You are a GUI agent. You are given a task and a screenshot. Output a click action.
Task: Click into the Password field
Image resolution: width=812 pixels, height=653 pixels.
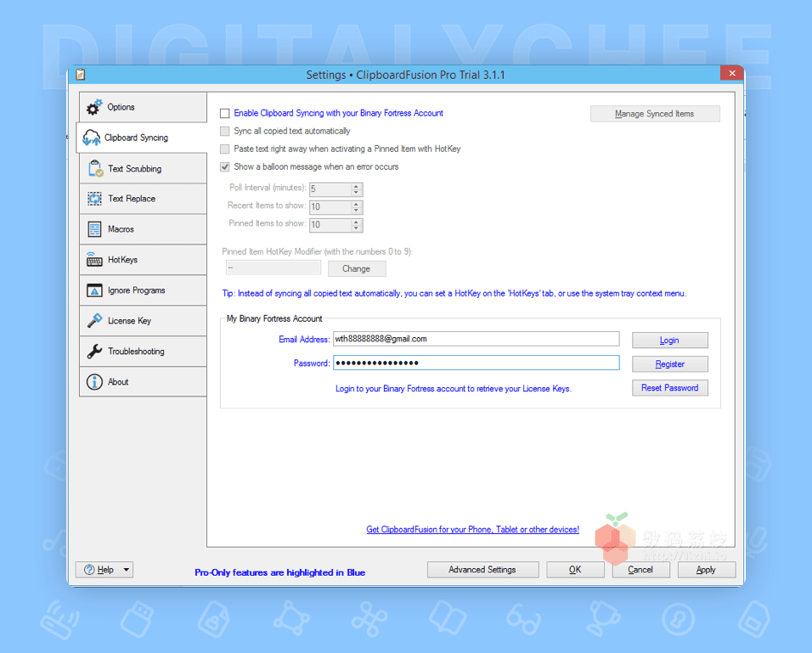pos(476,363)
